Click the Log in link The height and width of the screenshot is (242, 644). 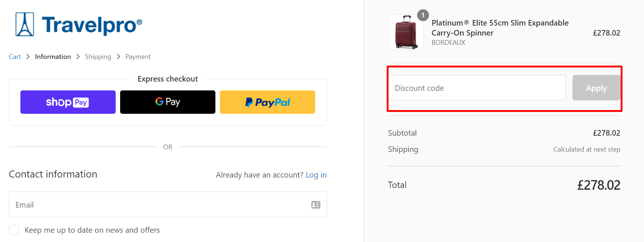coord(316,175)
